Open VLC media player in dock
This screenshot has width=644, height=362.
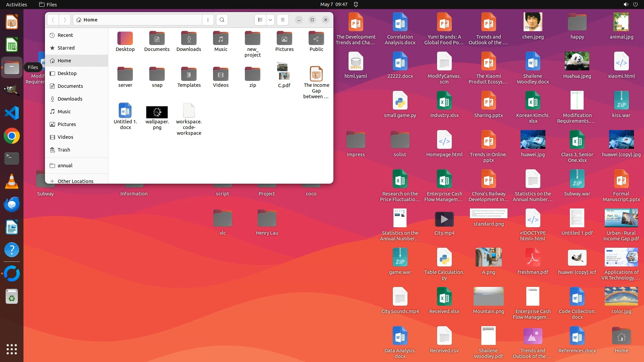click(x=12, y=181)
